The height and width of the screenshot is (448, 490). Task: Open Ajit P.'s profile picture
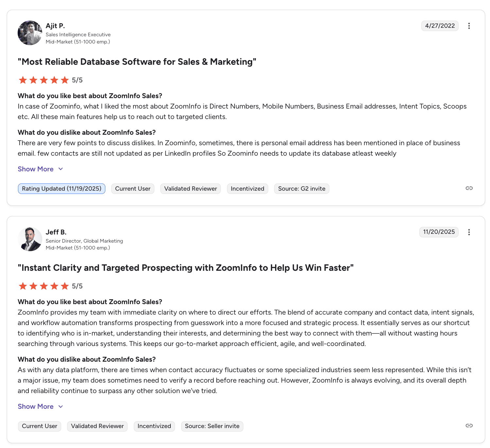tap(30, 33)
